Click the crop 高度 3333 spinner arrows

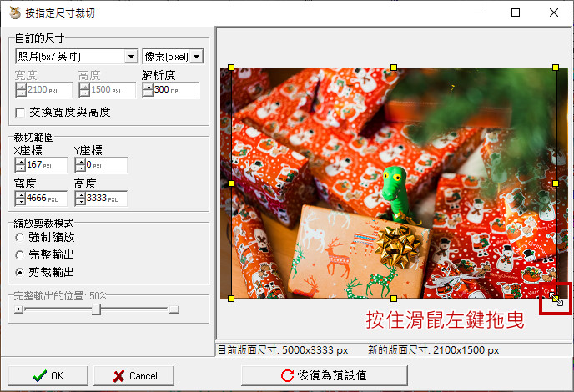pyautogui.click(x=80, y=199)
